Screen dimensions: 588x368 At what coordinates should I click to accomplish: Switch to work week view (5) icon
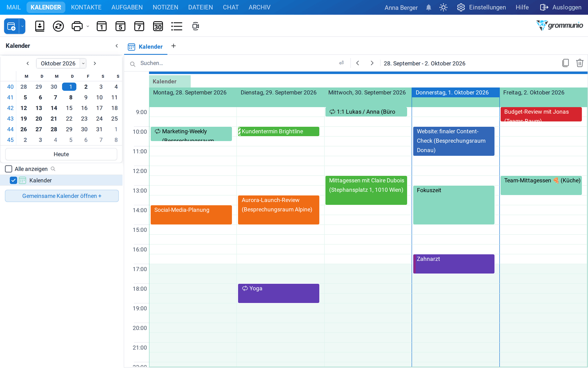click(120, 27)
